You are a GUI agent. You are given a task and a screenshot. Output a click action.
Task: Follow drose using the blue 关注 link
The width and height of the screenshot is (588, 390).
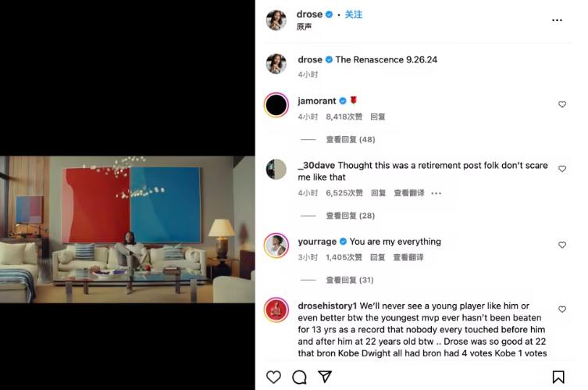pyautogui.click(x=353, y=15)
